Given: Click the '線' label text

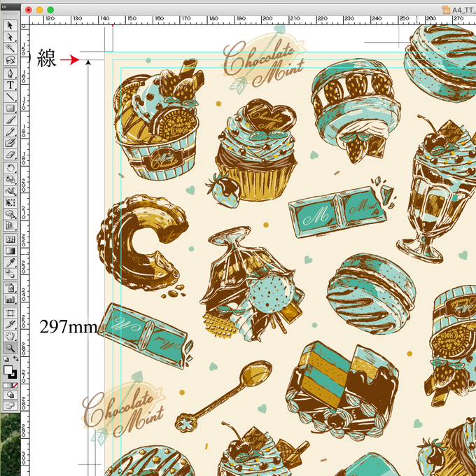Looking at the screenshot, I should (x=46, y=58).
